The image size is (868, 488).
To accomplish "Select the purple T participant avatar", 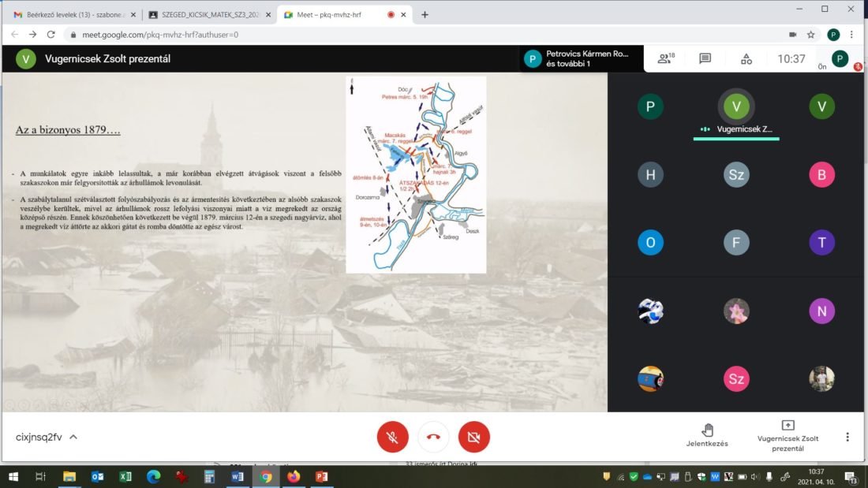I will (821, 242).
